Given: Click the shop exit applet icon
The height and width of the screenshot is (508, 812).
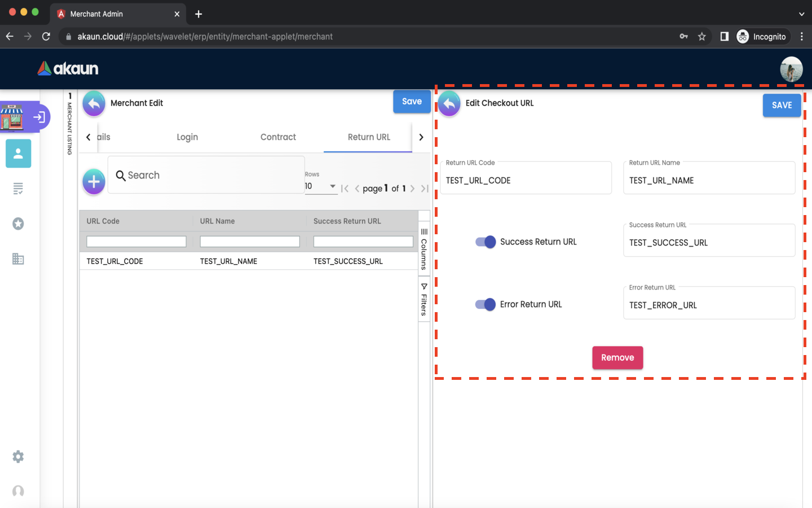Looking at the screenshot, I should tap(39, 117).
